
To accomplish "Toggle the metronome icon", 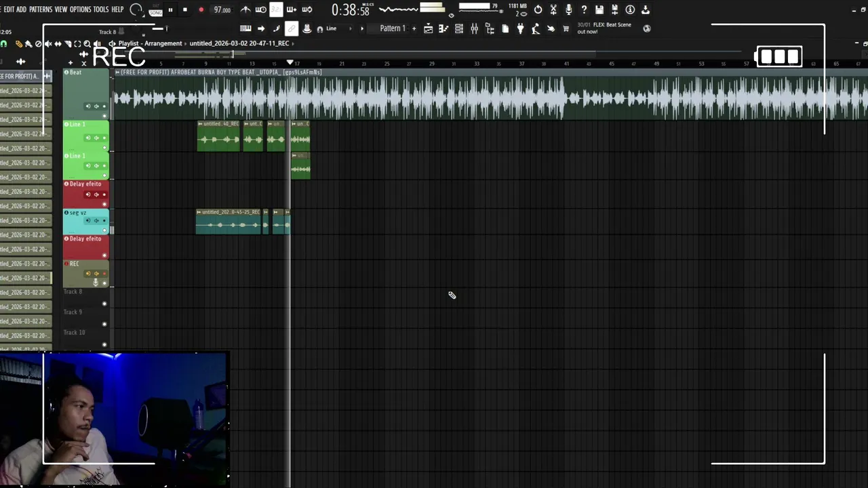I will [245, 9].
